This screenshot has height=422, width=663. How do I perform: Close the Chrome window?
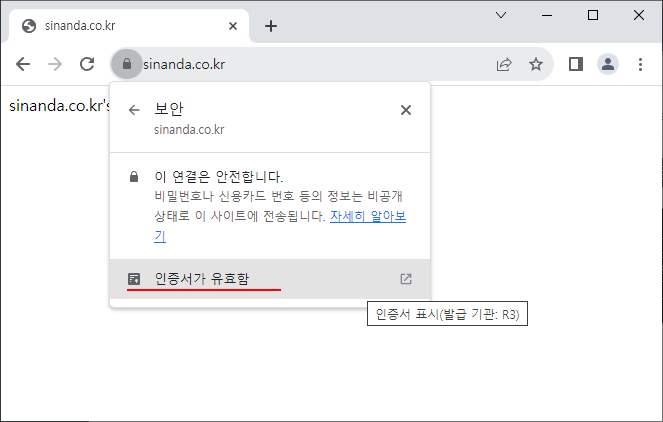639,15
